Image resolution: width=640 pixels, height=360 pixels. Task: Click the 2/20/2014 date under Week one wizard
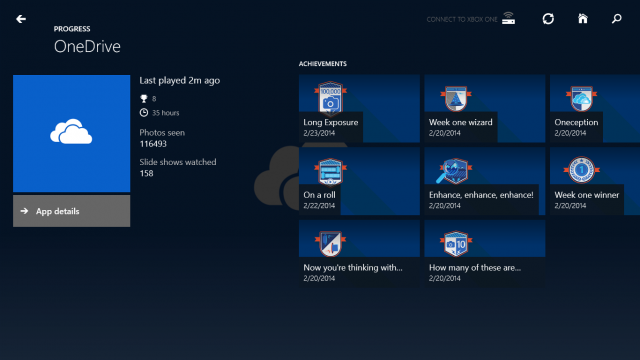coord(445,133)
